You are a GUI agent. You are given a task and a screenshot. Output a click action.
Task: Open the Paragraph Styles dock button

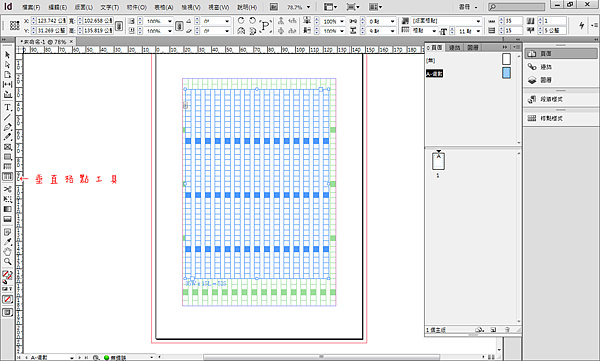561,99
